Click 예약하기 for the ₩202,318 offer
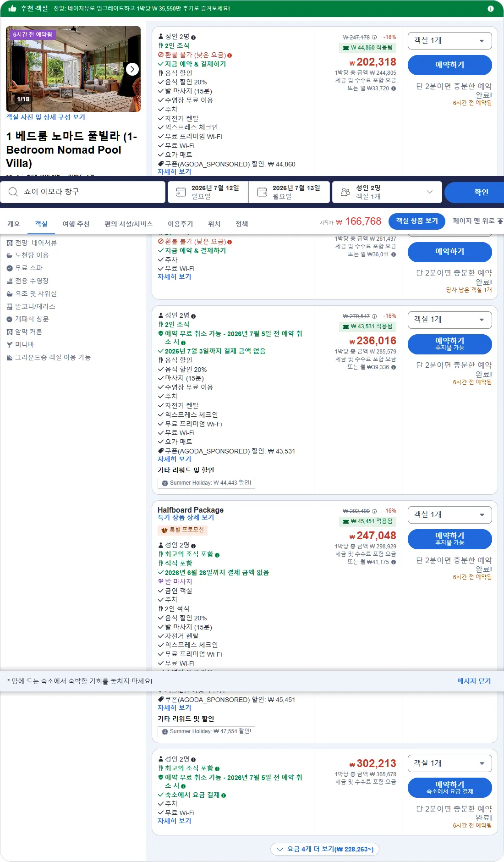This screenshot has width=504, height=862. pyautogui.click(x=450, y=65)
